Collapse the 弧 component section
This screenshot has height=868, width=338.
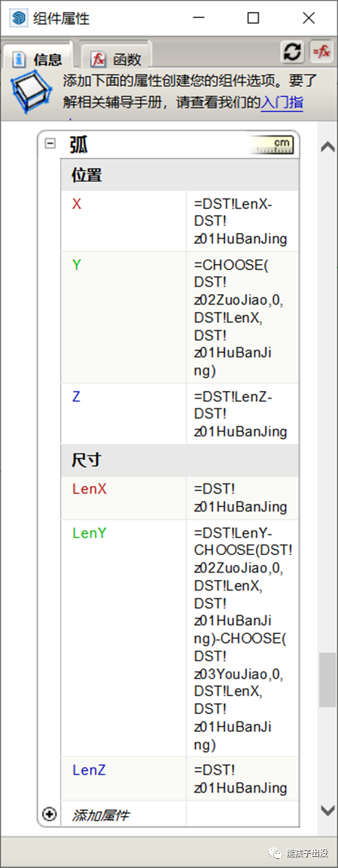50,144
